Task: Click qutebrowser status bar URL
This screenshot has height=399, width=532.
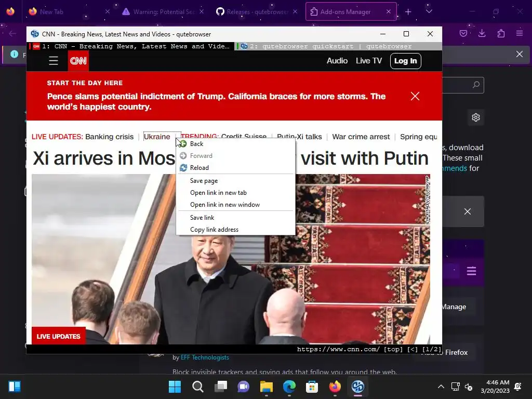Action: tap(338, 349)
